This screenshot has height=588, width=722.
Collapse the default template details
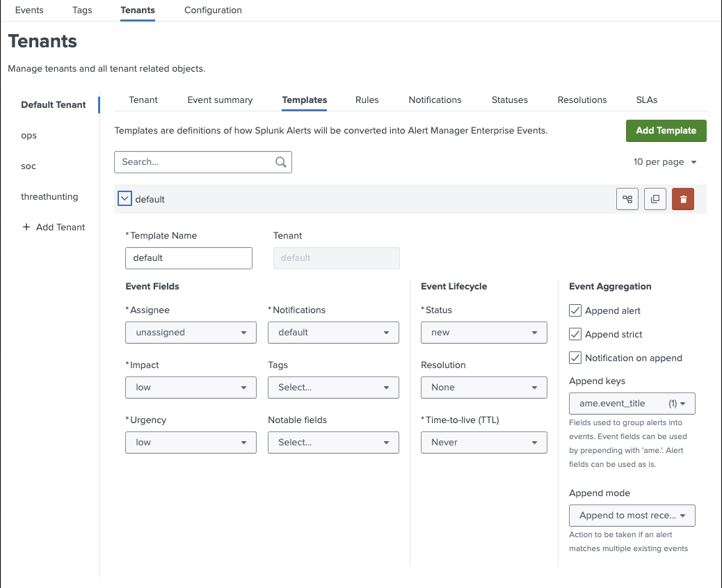coord(125,198)
